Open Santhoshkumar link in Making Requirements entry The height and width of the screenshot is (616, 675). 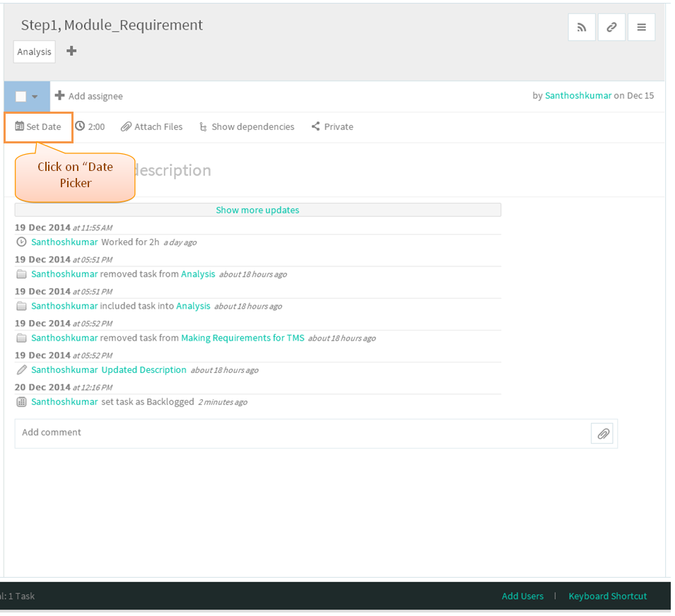click(64, 338)
